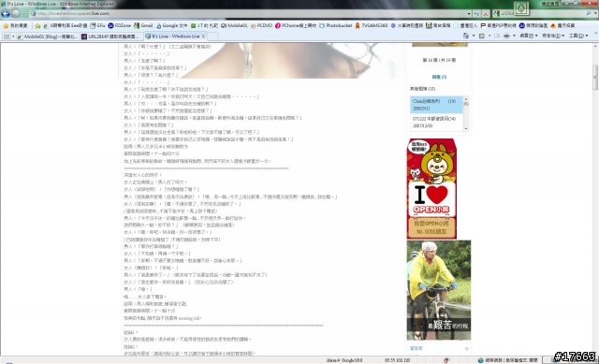This screenshot has width=599, height=364.
Task: Click the photo reply link under thumbnail
Action: click(x=439, y=77)
